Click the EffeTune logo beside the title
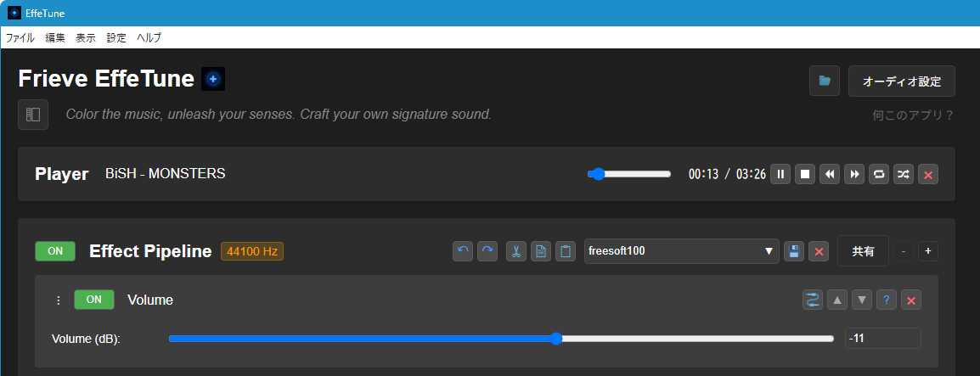Image resolution: width=980 pixels, height=376 pixels. (x=213, y=79)
